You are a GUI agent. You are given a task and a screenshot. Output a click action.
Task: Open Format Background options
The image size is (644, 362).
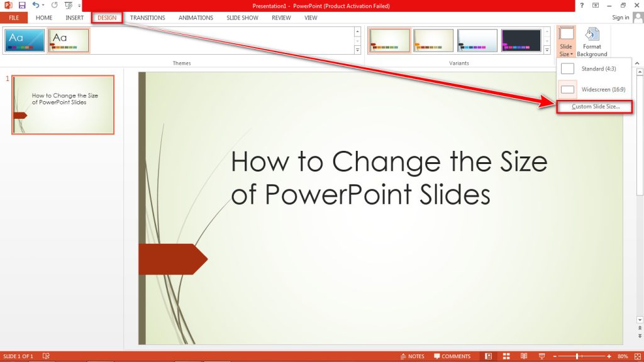tap(592, 39)
